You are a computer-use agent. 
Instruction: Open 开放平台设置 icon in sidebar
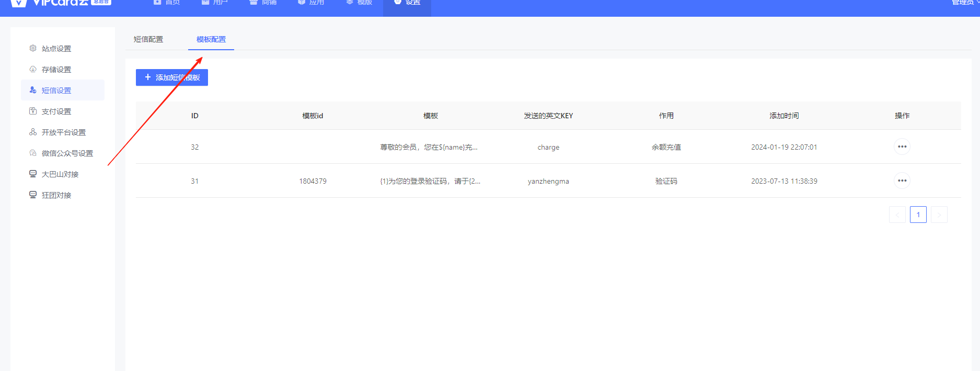click(x=33, y=132)
